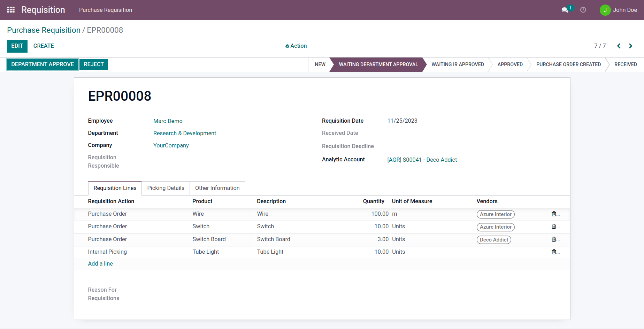Sort by the Quantity column header
Viewport: 644px width, 329px height.
point(374,201)
